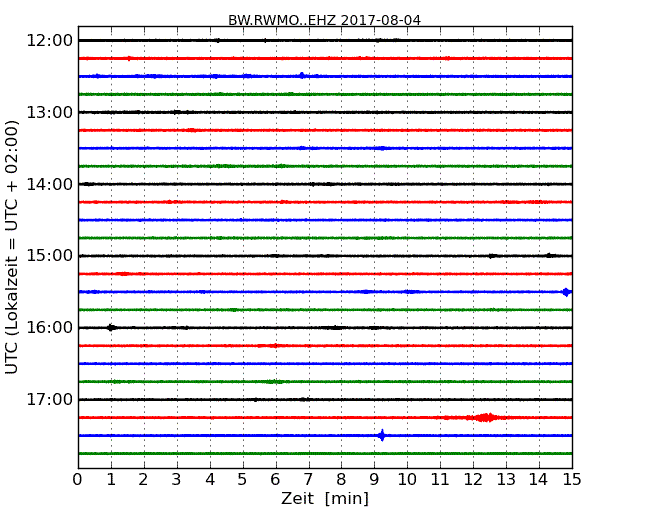Click the black spike near minute 1 at 16:00
The height and width of the screenshot is (520, 650).
click(111, 328)
